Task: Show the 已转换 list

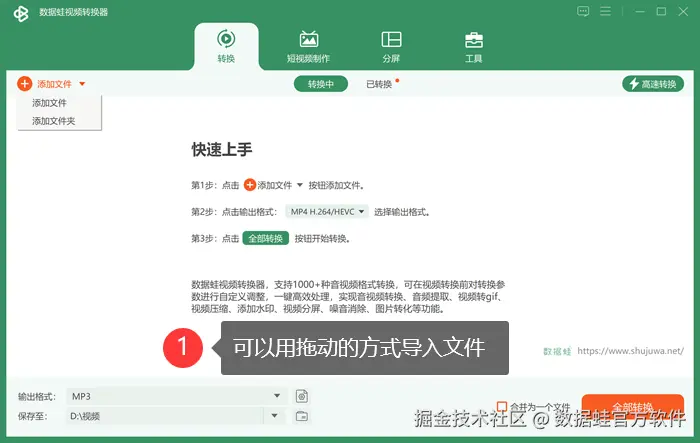Action: (379, 84)
